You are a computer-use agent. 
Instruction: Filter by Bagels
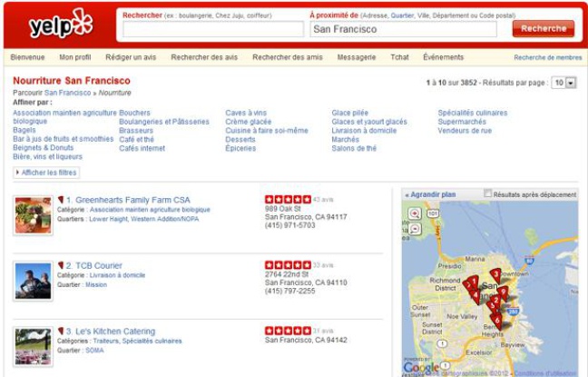point(24,130)
